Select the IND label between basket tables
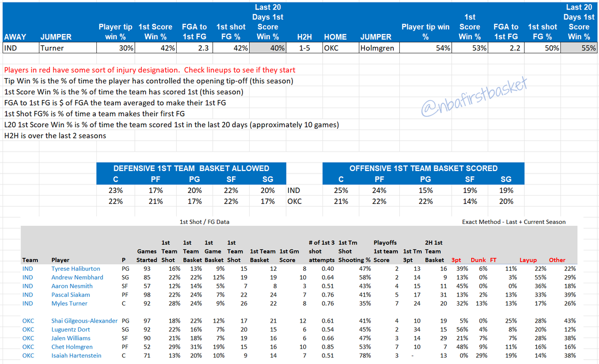 click(294, 190)
